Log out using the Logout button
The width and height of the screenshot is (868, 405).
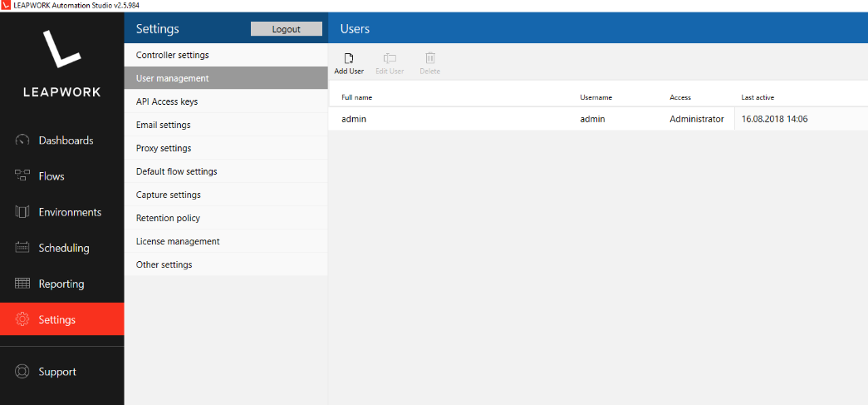click(x=287, y=29)
